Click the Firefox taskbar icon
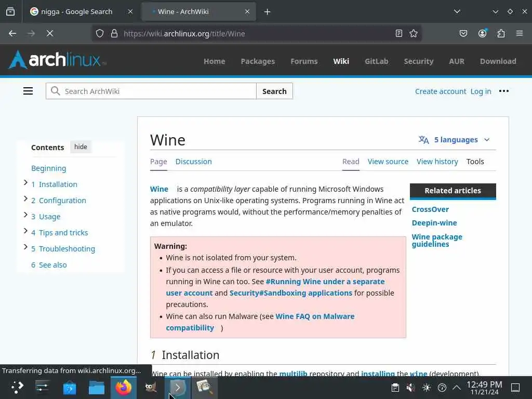Screen dimensions: 532x399 (x=124, y=388)
